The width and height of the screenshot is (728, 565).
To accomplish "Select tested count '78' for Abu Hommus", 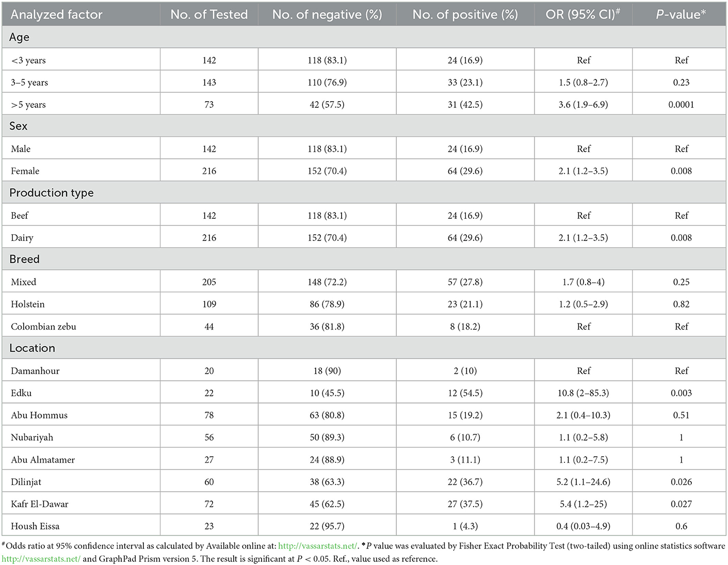I will 209,415.
